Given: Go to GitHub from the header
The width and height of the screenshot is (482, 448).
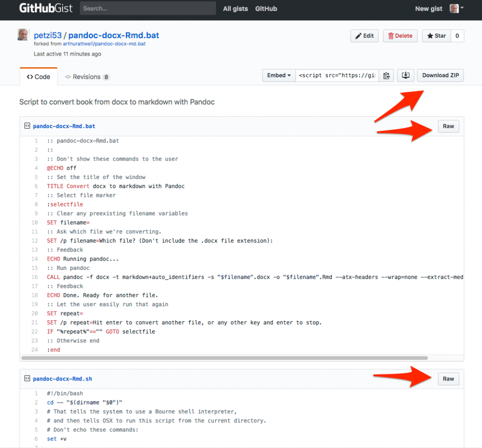Looking at the screenshot, I should pyautogui.click(x=266, y=8).
